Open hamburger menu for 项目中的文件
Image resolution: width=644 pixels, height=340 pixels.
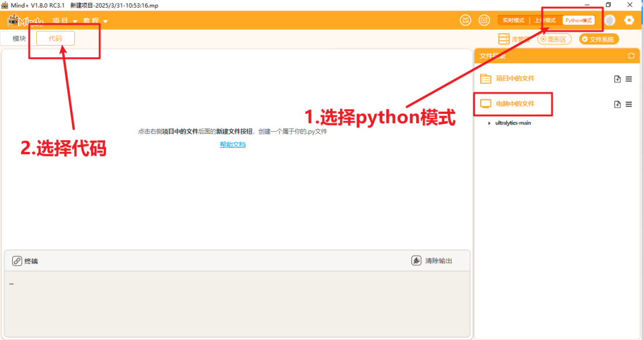[x=629, y=79]
